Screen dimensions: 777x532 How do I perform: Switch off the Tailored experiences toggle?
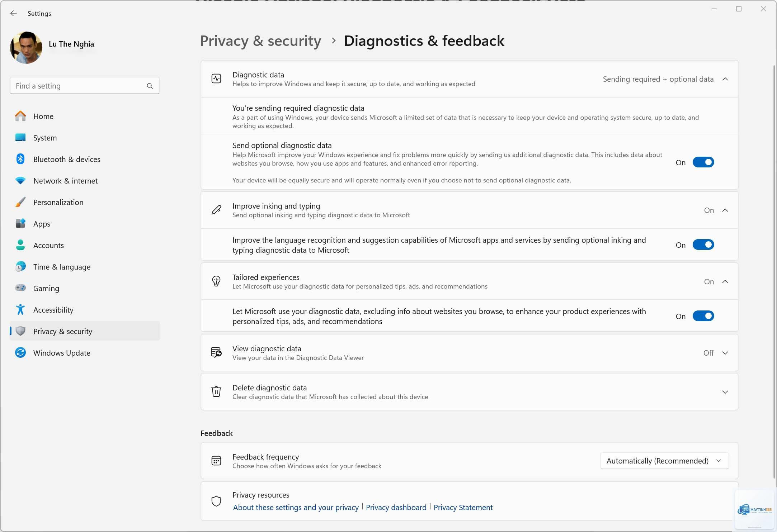(703, 316)
